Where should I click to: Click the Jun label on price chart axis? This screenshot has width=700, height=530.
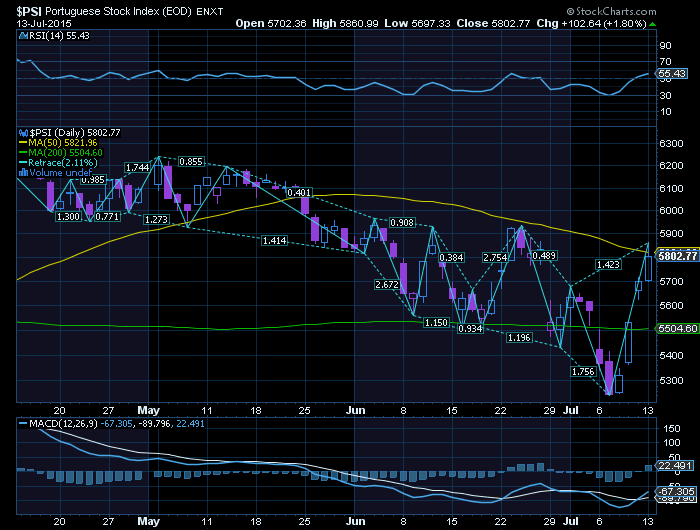tap(355, 410)
